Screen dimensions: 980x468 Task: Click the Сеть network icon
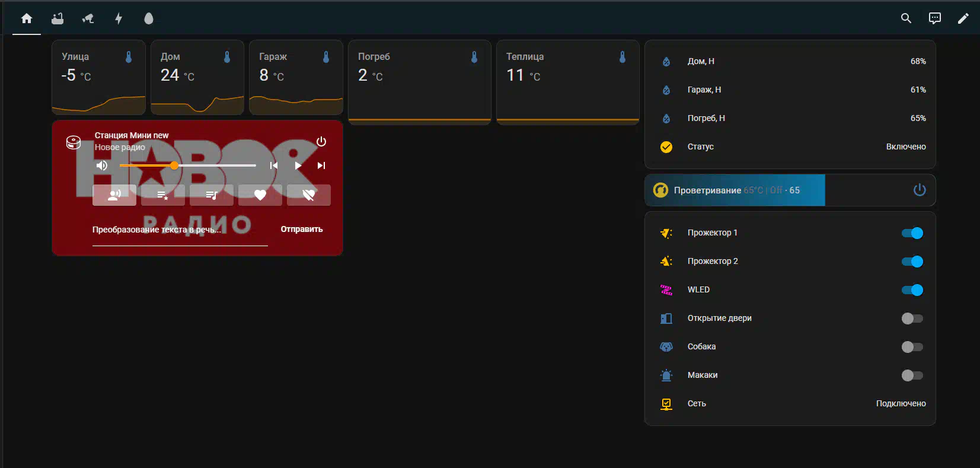coord(666,403)
